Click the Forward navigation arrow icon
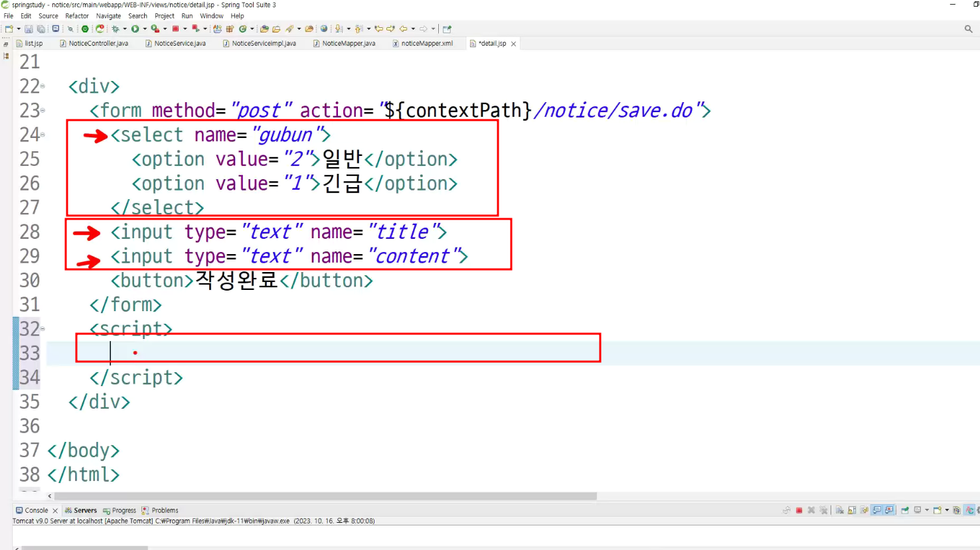Image resolution: width=980 pixels, height=550 pixels. (x=424, y=29)
